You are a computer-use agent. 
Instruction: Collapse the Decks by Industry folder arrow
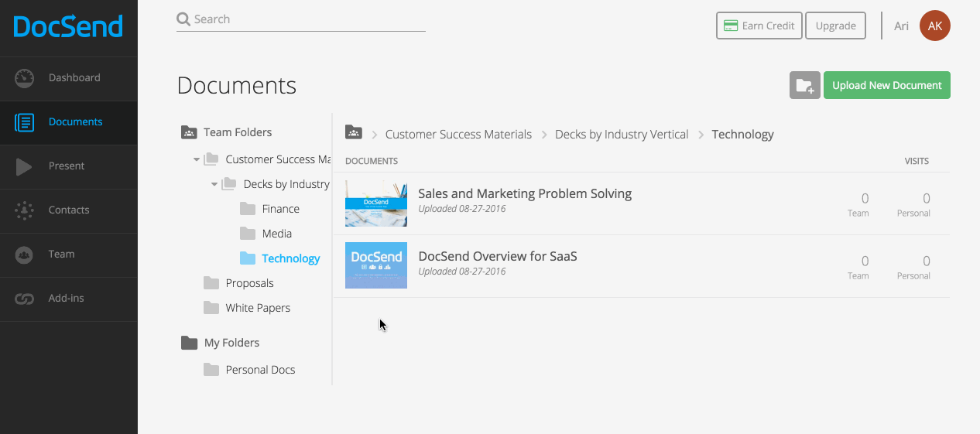point(214,184)
